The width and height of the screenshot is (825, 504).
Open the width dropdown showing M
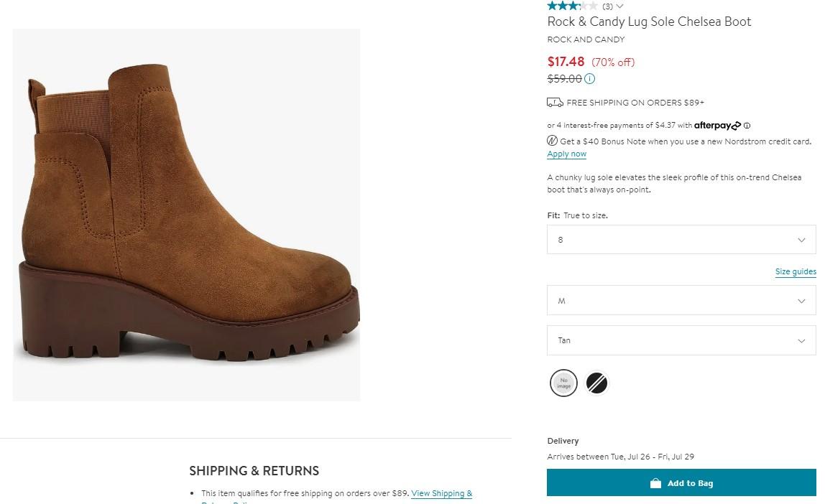pos(681,301)
